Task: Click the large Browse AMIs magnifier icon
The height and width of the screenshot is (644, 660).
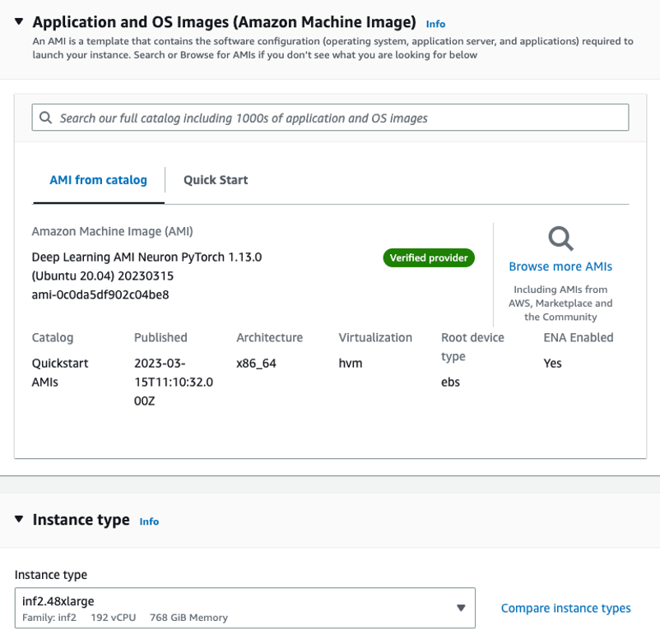Action: (x=560, y=239)
